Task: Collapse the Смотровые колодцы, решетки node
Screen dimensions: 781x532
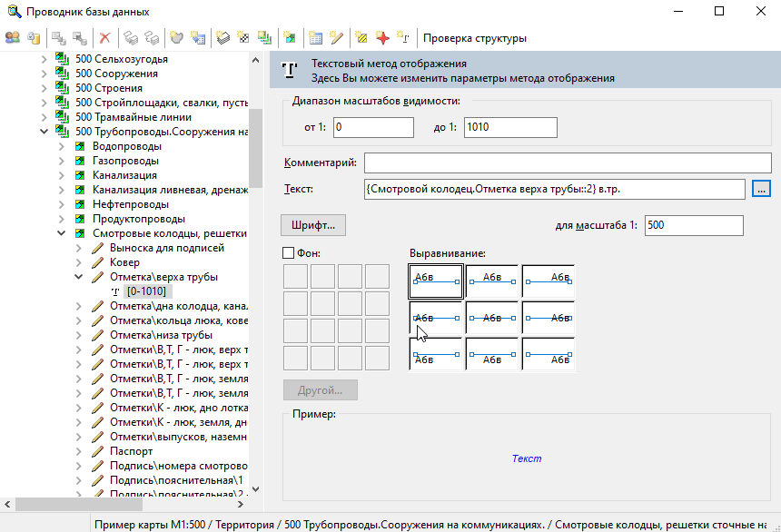Action: point(61,233)
